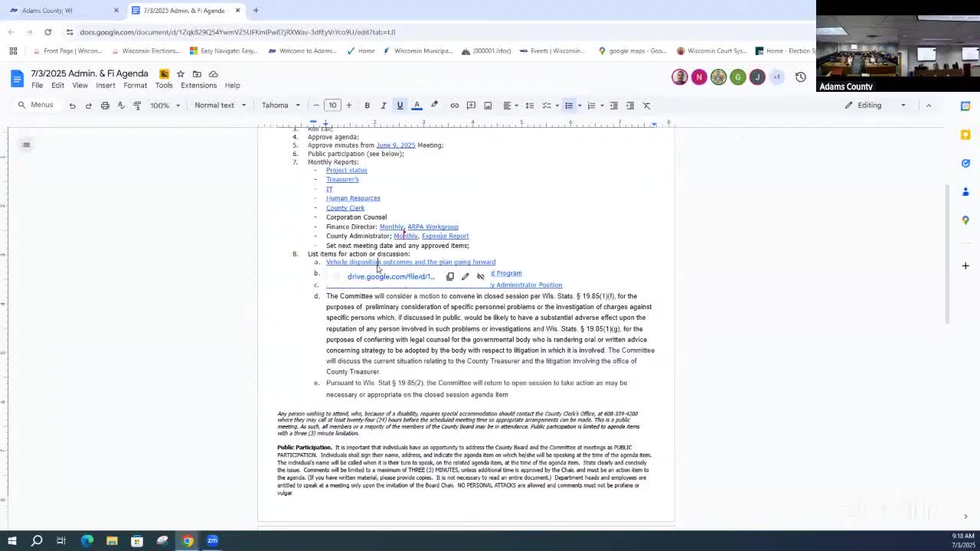Open Google Tasks side panel
The width and height of the screenshot is (980, 551).
click(x=965, y=163)
